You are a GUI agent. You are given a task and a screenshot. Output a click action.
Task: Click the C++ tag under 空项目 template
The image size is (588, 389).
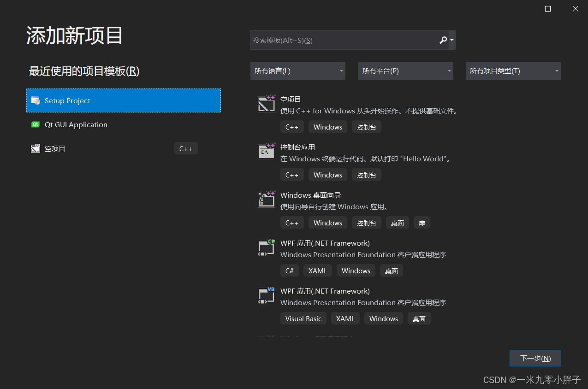(x=292, y=127)
